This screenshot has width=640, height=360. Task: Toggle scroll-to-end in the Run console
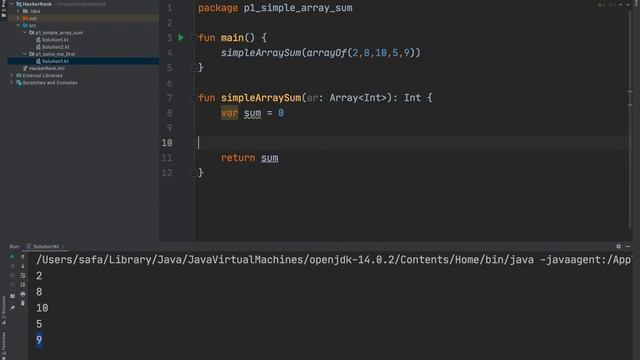[23, 285]
